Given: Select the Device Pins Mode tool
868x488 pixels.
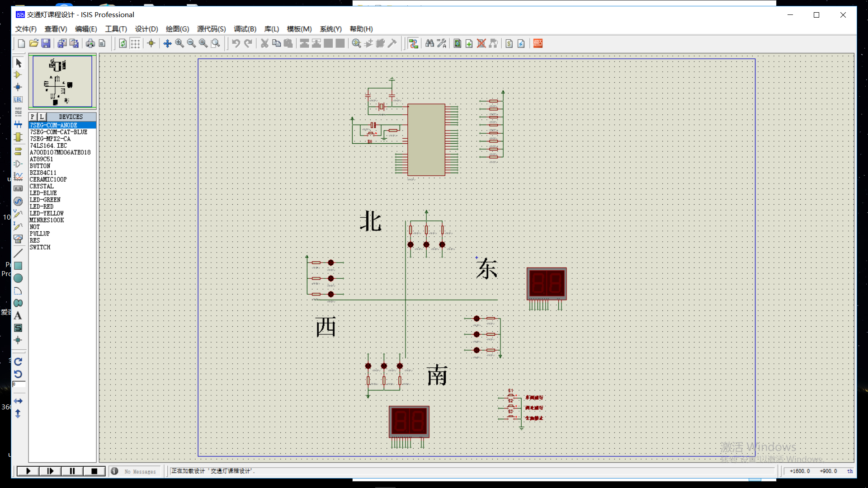Looking at the screenshot, I should [x=18, y=164].
